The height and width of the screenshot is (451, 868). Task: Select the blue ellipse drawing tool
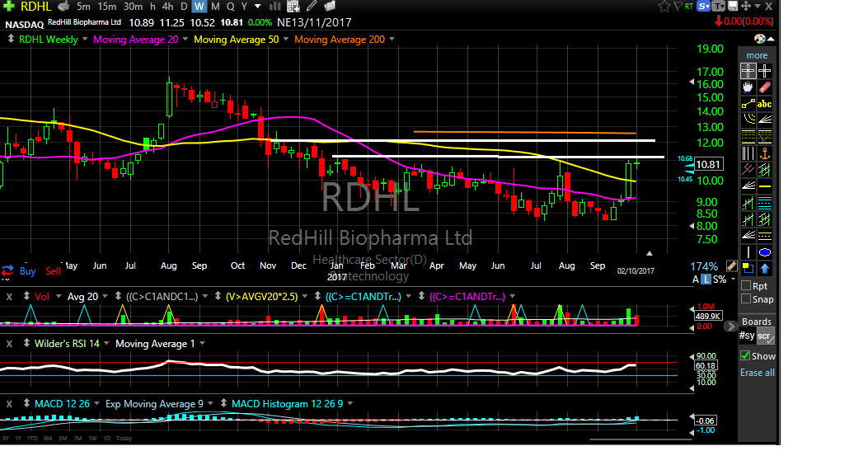coord(764,253)
